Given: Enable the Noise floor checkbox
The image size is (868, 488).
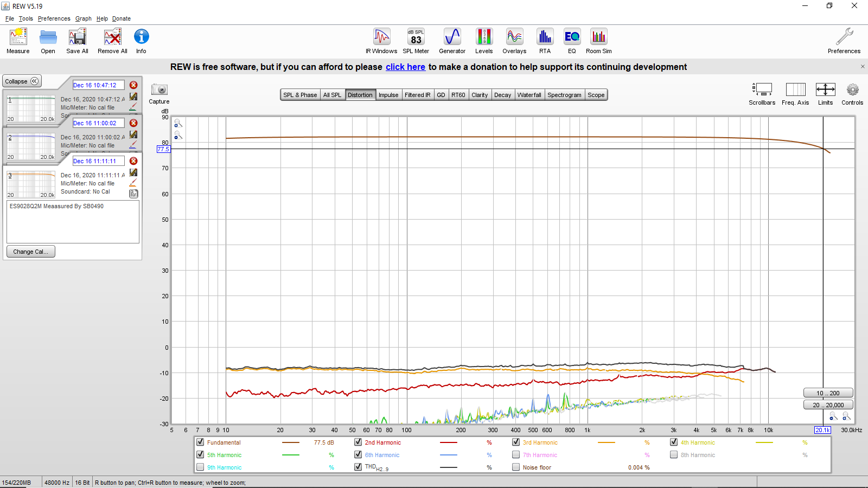Looking at the screenshot, I should pos(516,467).
